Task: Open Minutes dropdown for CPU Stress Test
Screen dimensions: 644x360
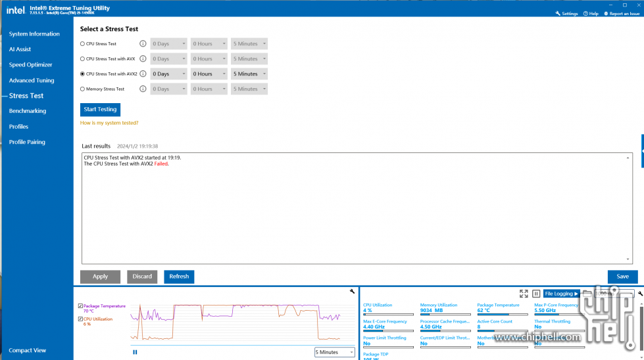Action: [249, 43]
